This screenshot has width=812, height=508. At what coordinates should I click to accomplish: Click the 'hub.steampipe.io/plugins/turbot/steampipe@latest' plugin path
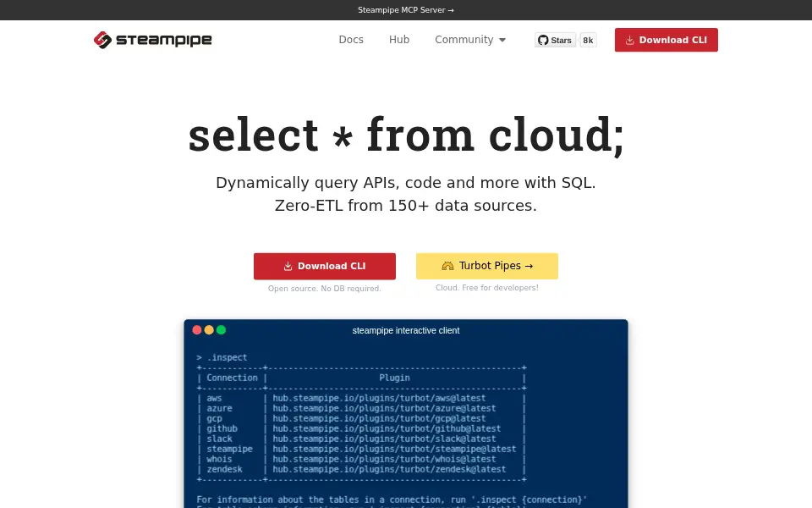(395, 449)
